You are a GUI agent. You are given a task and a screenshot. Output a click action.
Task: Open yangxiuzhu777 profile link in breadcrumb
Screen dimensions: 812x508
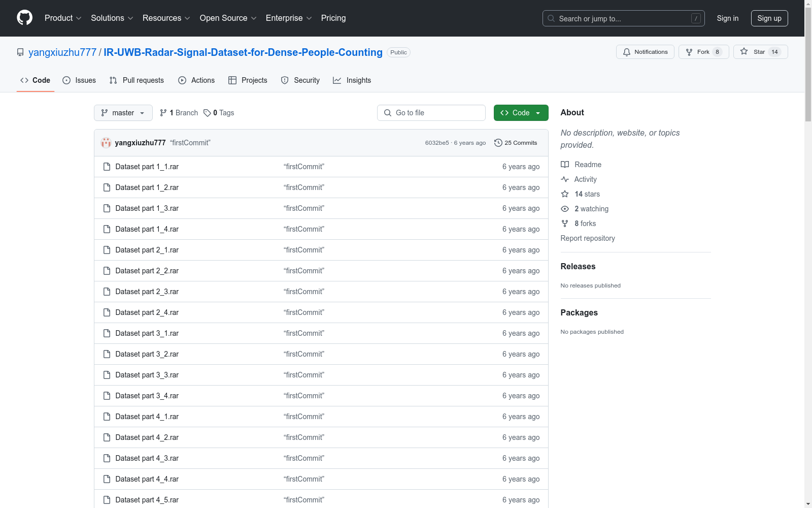62,52
